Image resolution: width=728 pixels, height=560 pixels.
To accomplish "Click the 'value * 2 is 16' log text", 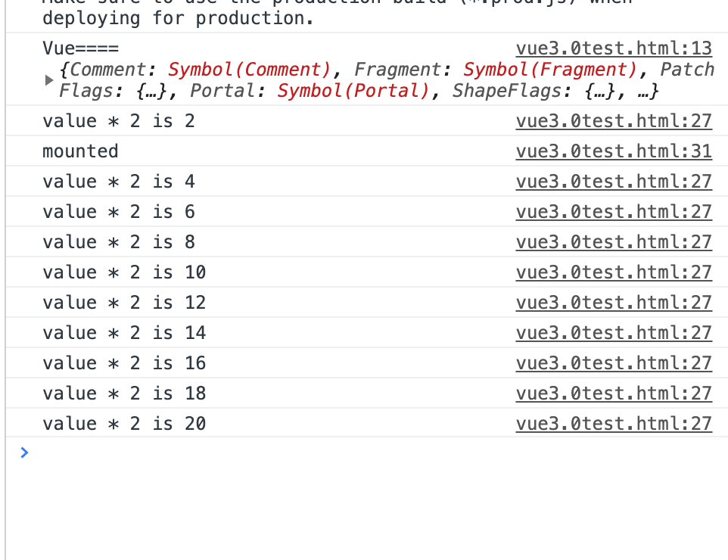I will coord(124,363).
